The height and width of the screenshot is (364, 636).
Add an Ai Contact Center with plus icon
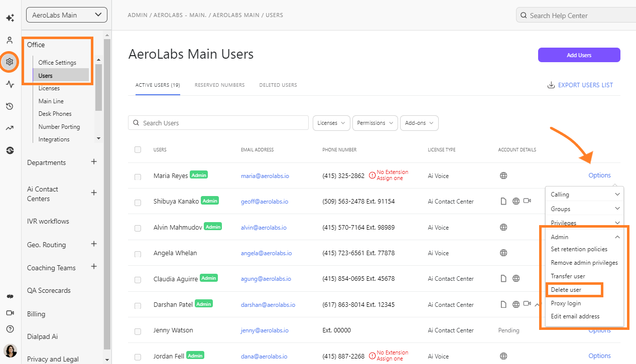click(x=93, y=193)
